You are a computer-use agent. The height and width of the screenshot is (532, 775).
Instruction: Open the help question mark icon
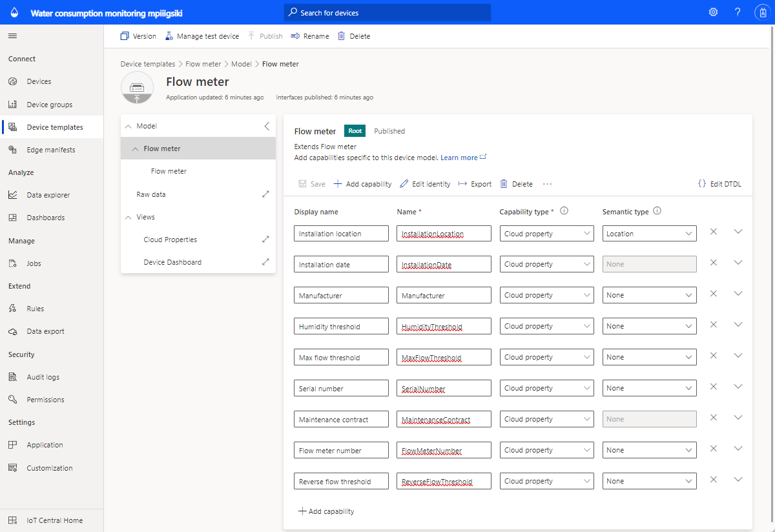738,12
